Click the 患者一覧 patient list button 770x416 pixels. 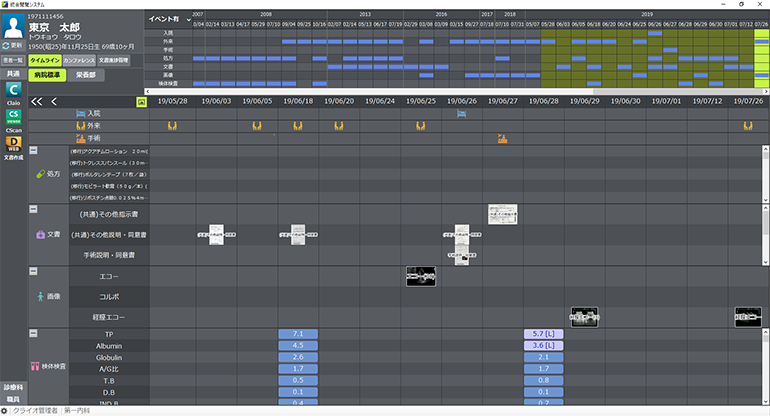(x=13, y=61)
